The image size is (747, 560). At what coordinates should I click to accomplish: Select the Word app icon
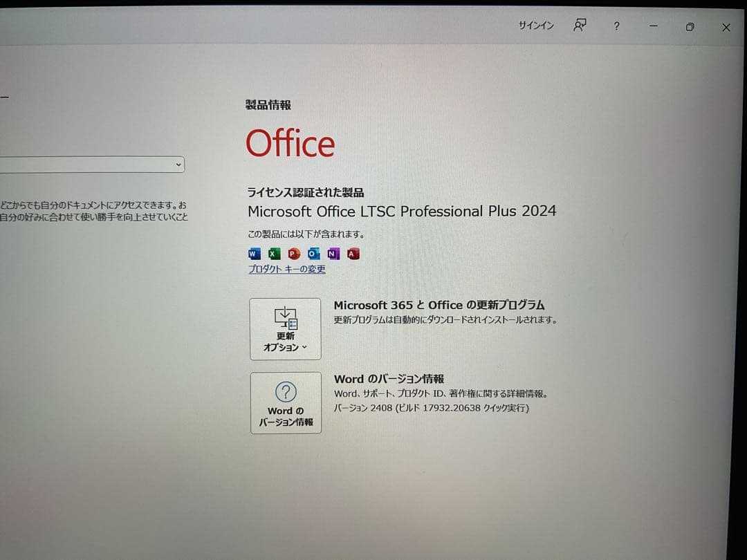point(253,254)
